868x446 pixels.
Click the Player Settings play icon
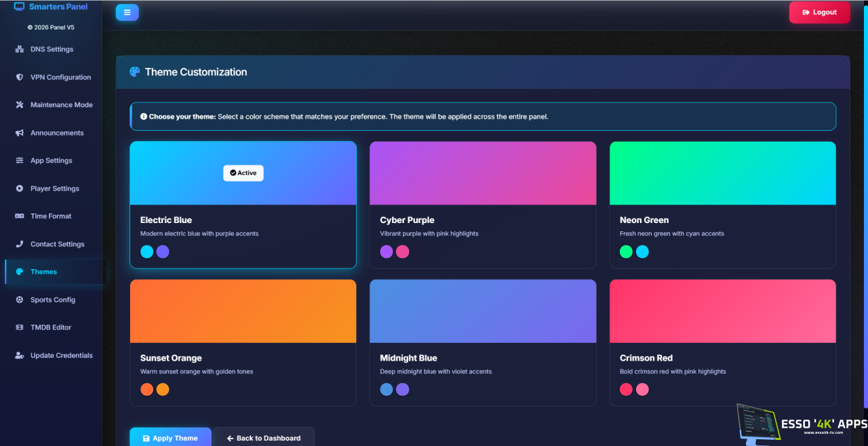20,188
